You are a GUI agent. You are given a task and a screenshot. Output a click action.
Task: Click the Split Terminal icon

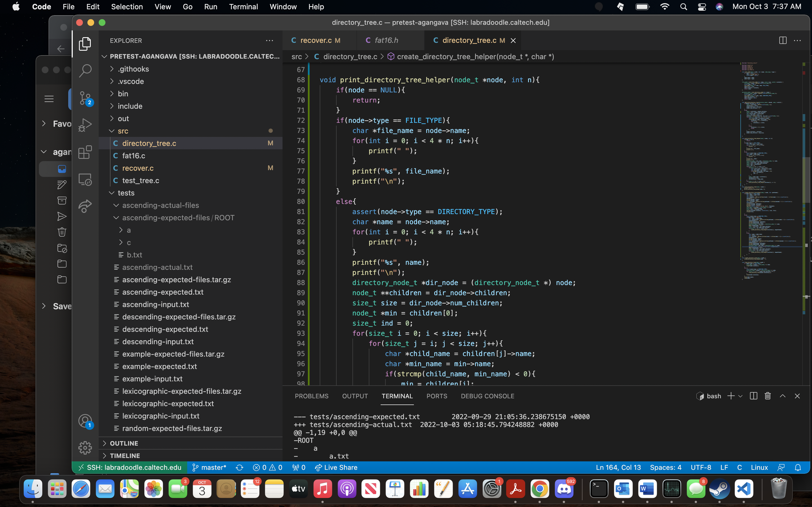(x=753, y=396)
